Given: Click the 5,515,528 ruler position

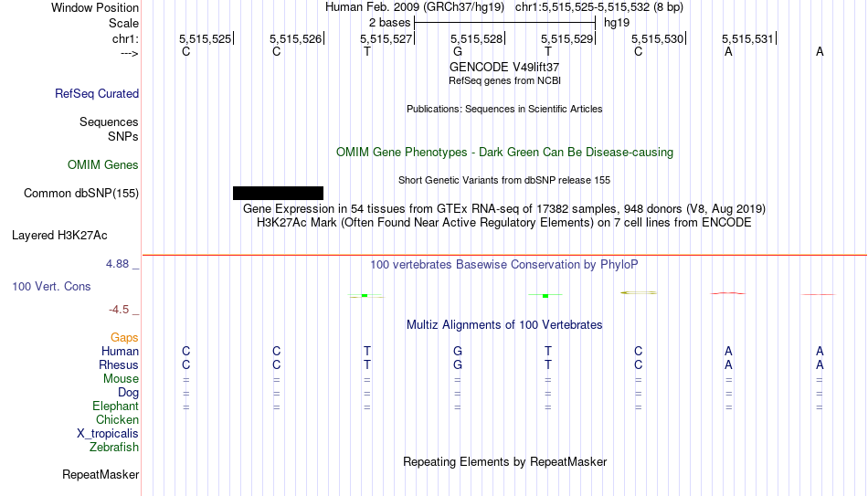Looking at the screenshot, I should pyautogui.click(x=477, y=38).
